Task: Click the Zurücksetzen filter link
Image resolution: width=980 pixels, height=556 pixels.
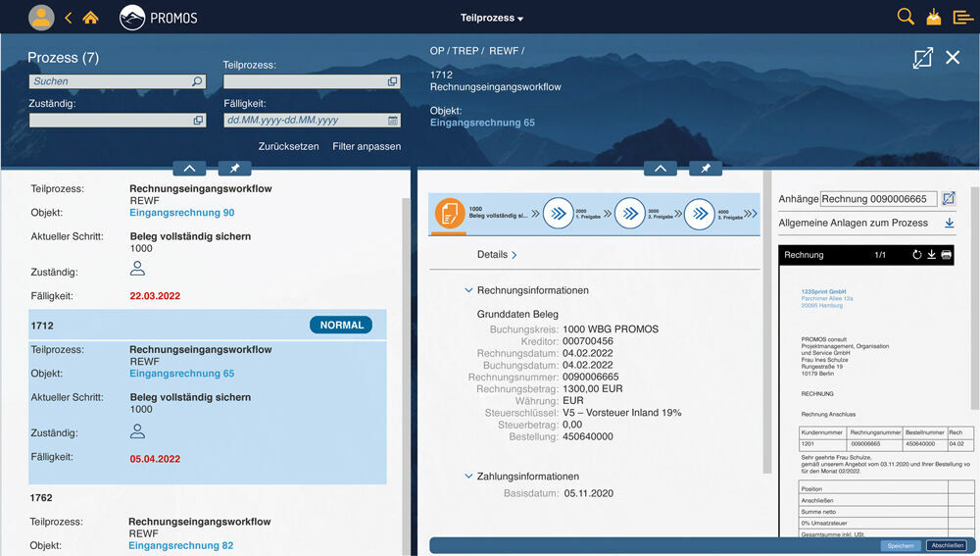Action: 288,146
